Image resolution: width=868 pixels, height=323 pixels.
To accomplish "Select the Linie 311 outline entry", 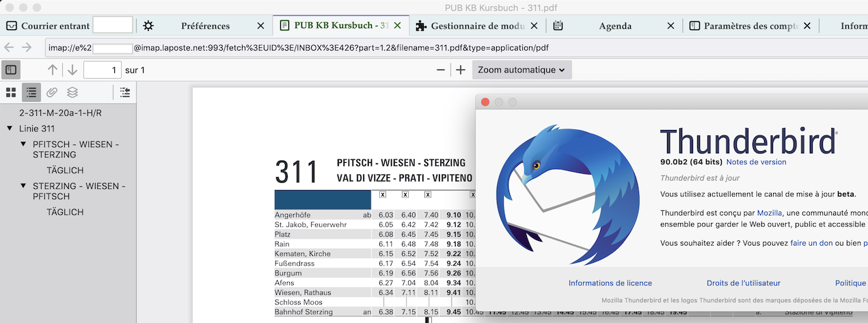I will (x=37, y=129).
